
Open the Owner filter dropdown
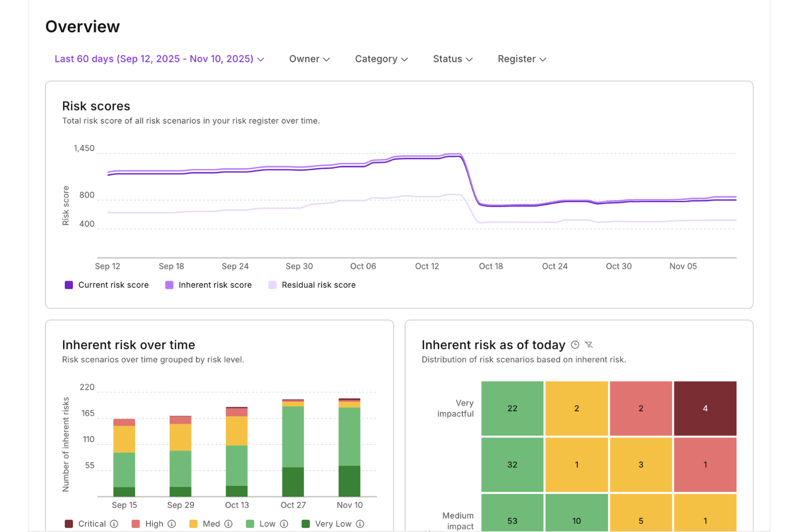coord(309,59)
